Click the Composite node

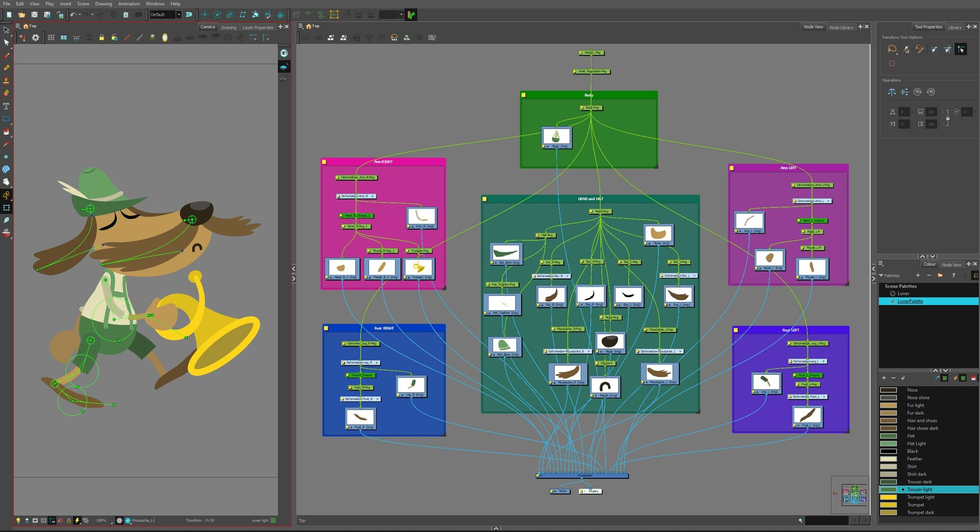(582, 476)
